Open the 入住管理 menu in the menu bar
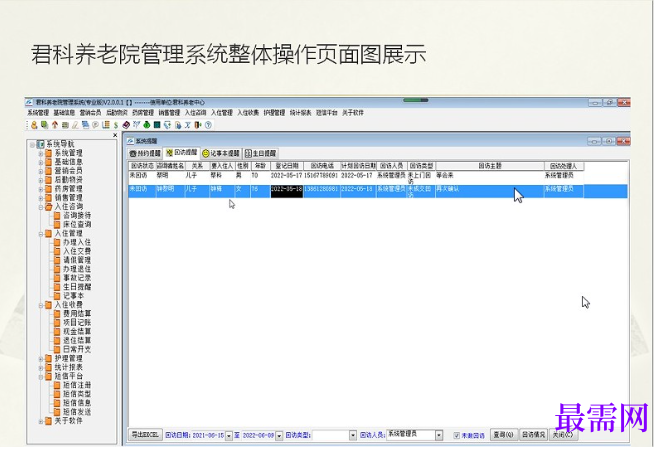The height and width of the screenshot is (449, 667). 222,113
